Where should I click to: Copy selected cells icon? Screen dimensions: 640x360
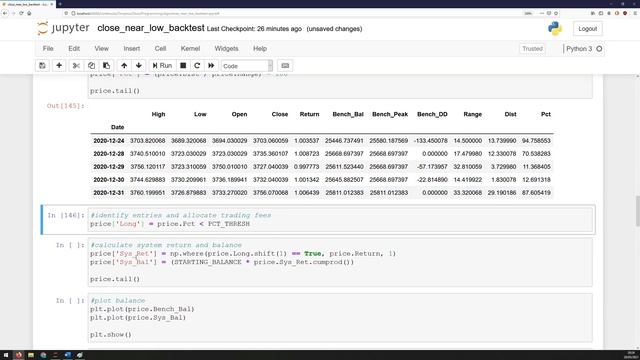[91, 66]
